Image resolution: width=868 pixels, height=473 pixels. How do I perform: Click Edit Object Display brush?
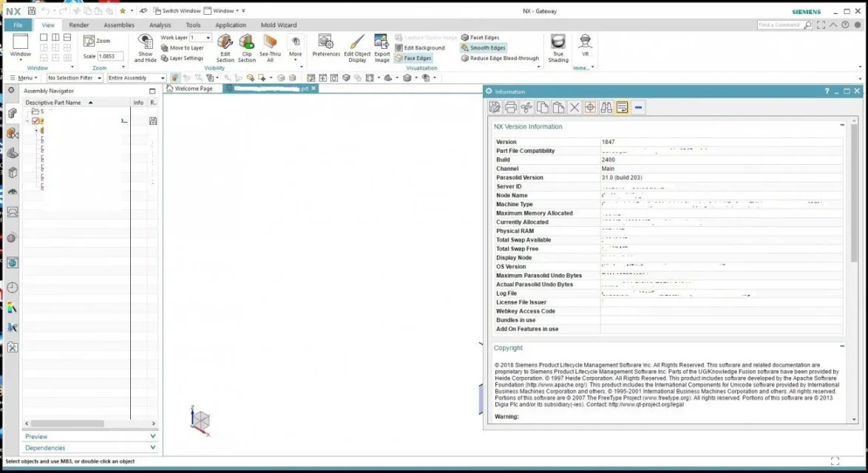357,47
